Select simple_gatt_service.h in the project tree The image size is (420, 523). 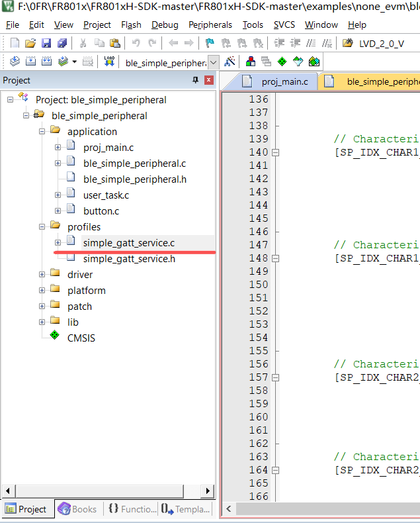pos(129,259)
